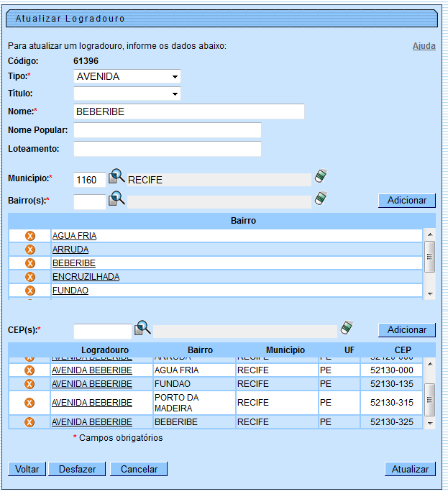Remove the PORTO DA MADEIRA CEP row

[29, 403]
